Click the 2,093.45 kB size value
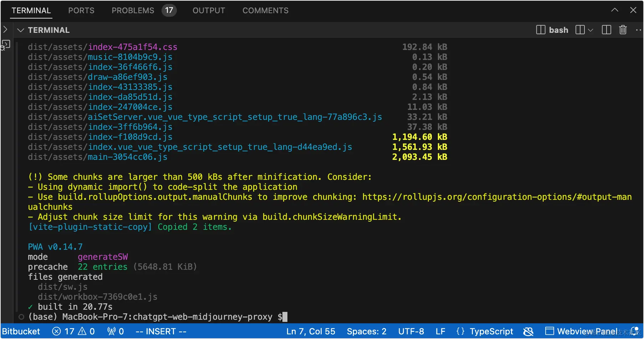Screen dimensions: 644x339 point(419,157)
